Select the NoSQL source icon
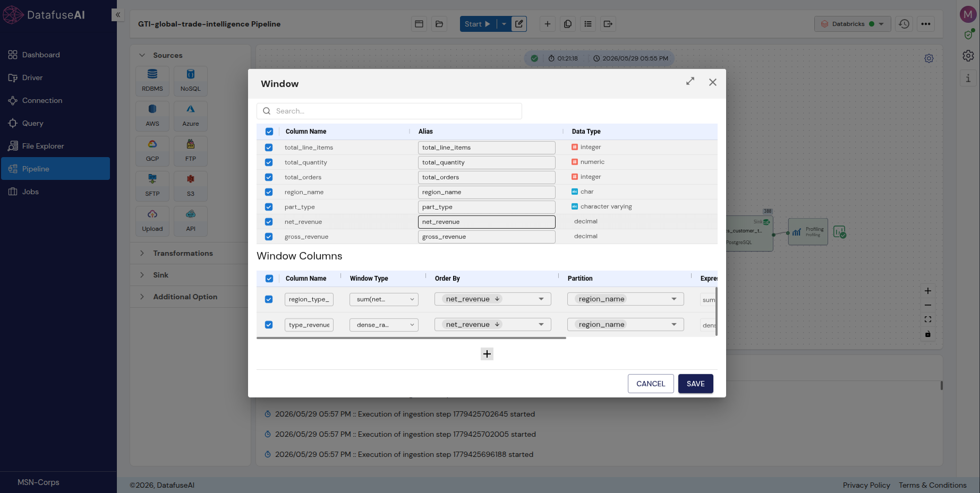This screenshot has height=493, width=980. tap(191, 81)
